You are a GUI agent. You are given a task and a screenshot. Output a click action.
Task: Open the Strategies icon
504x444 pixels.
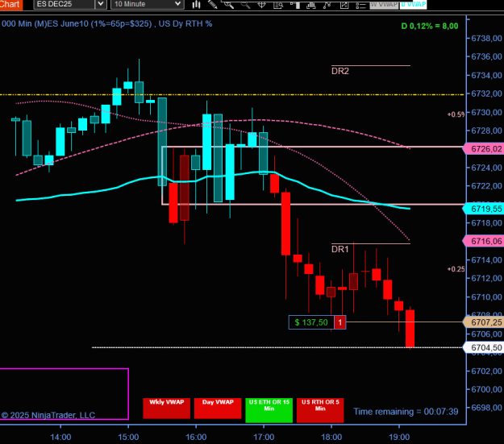[327, 5]
